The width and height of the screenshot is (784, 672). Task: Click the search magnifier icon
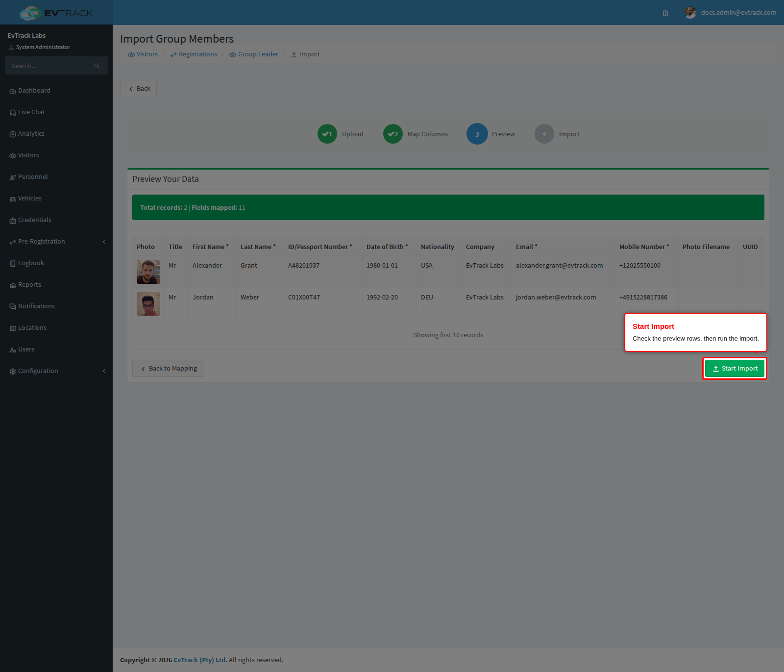point(97,66)
